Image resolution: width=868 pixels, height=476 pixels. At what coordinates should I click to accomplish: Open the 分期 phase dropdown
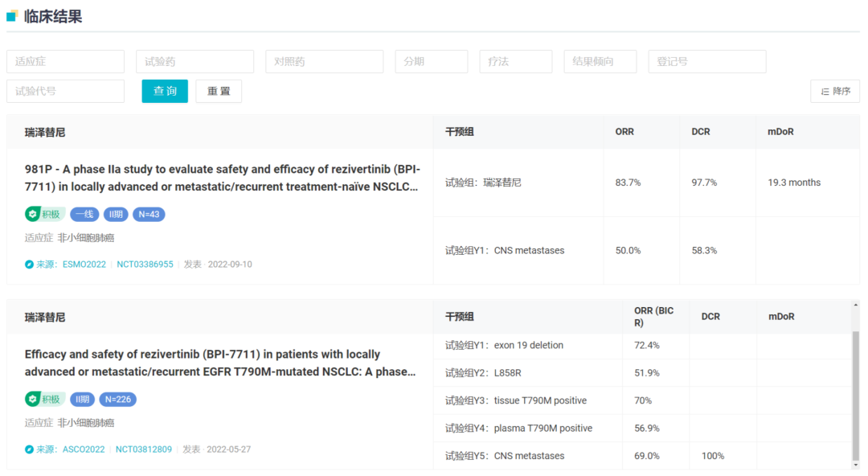[431, 62]
